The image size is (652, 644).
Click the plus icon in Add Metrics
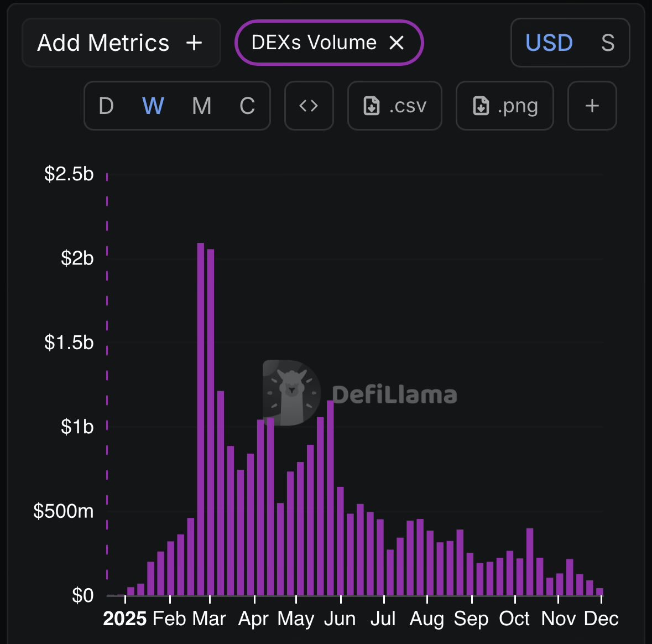point(194,43)
